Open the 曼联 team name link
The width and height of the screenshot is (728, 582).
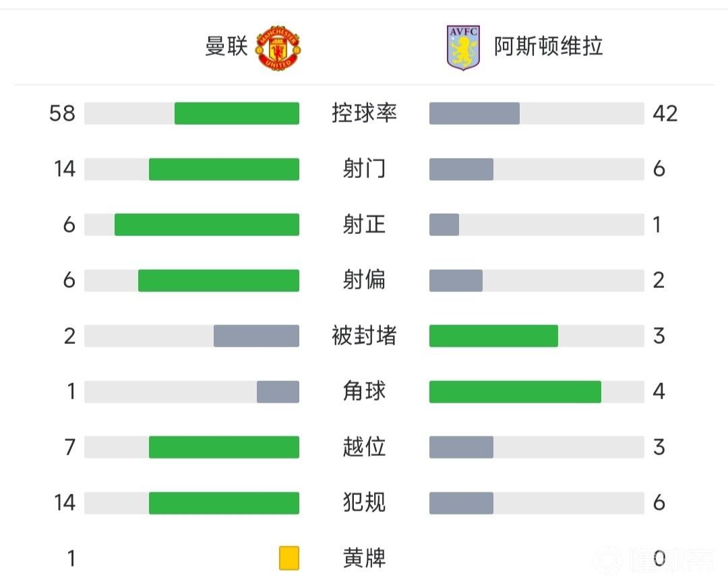coord(226,47)
